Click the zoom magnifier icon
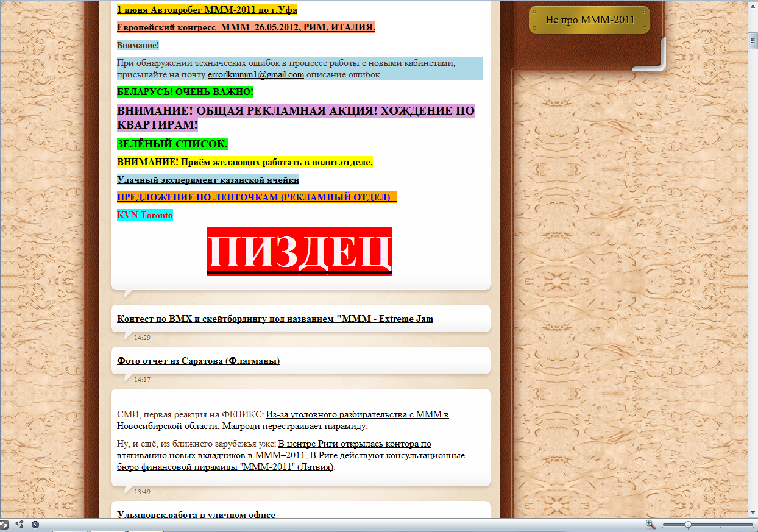 pyautogui.click(x=651, y=524)
